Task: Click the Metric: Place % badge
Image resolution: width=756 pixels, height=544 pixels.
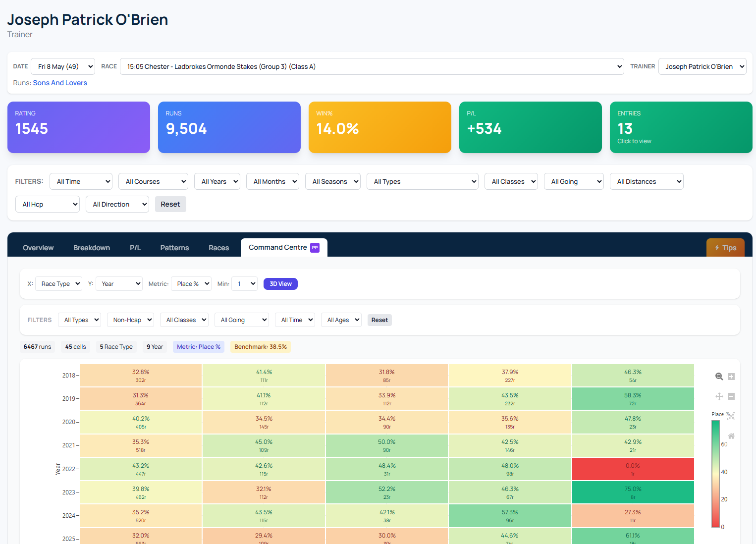Action: [199, 347]
